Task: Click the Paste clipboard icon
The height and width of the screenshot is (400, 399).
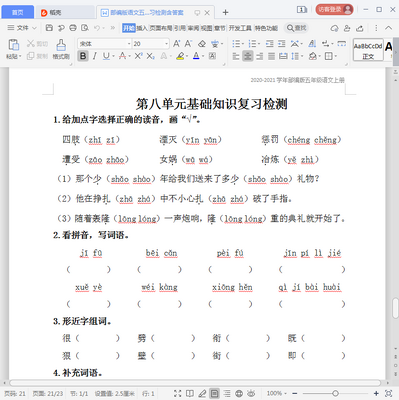Action: click(13, 45)
